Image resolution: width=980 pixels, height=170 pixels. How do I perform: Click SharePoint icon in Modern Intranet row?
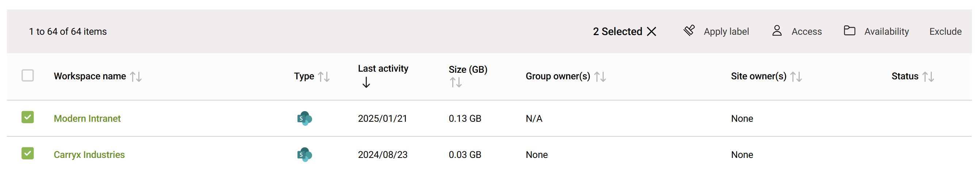point(304,118)
